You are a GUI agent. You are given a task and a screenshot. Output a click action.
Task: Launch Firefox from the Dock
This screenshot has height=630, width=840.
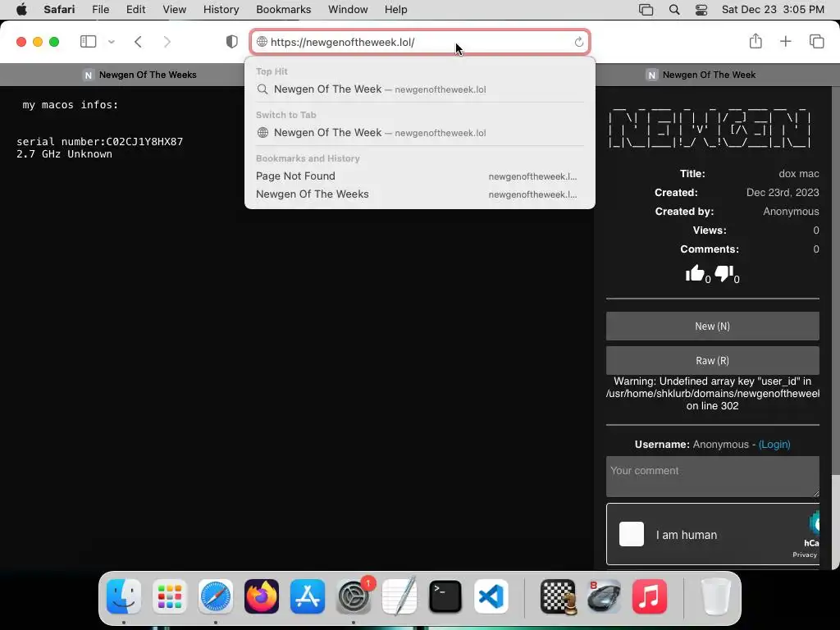[x=262, y=596]
